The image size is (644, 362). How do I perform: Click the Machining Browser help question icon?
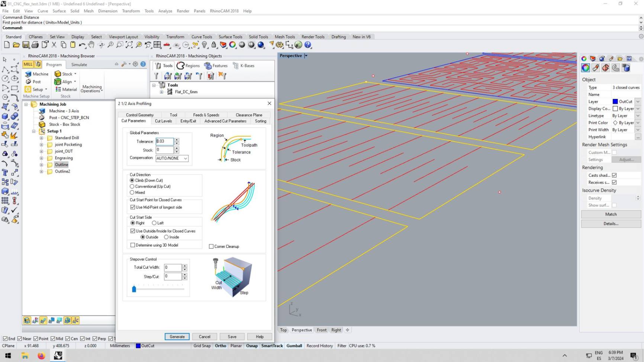tap(143, 64)
